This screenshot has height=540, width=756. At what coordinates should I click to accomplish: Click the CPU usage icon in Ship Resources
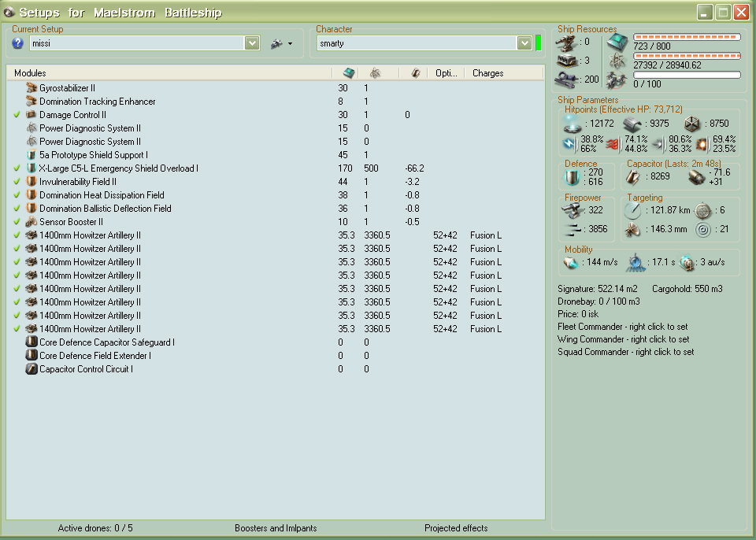pos(617,42)
